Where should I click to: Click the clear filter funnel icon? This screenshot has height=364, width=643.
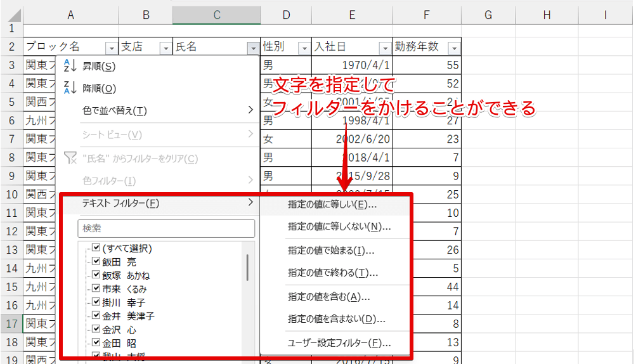click(x=70, y=158)
